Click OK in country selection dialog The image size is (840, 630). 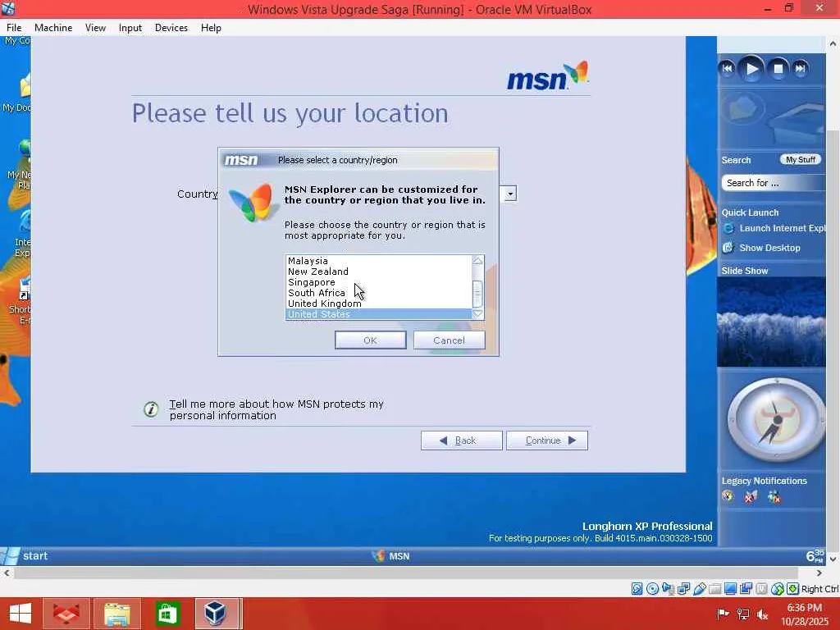370,340
